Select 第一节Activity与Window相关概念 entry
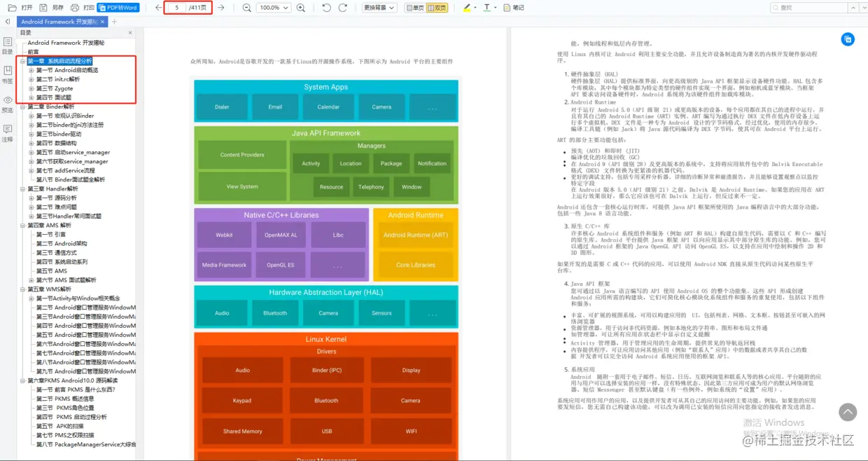 (78, 298)
